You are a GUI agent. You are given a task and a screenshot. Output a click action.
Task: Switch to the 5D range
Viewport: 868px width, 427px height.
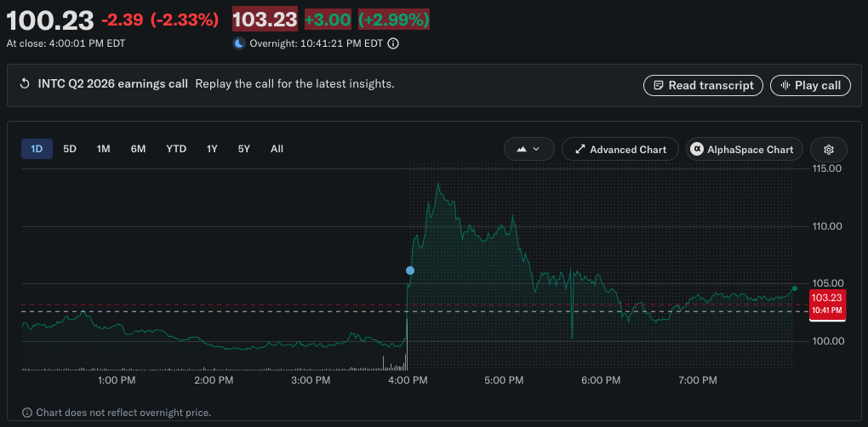(x=70, y=149)
